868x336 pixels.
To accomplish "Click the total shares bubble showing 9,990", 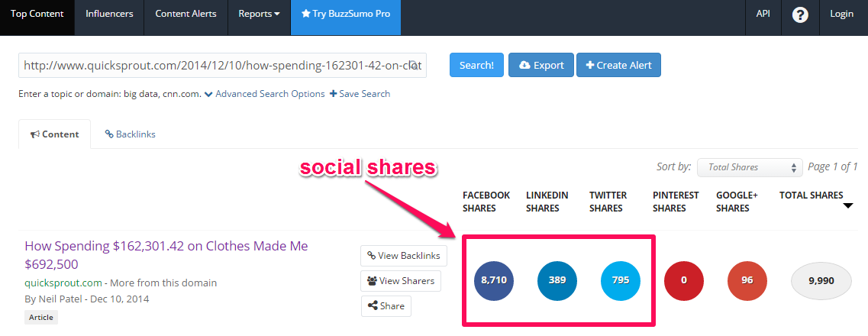I will coord(821,281).
